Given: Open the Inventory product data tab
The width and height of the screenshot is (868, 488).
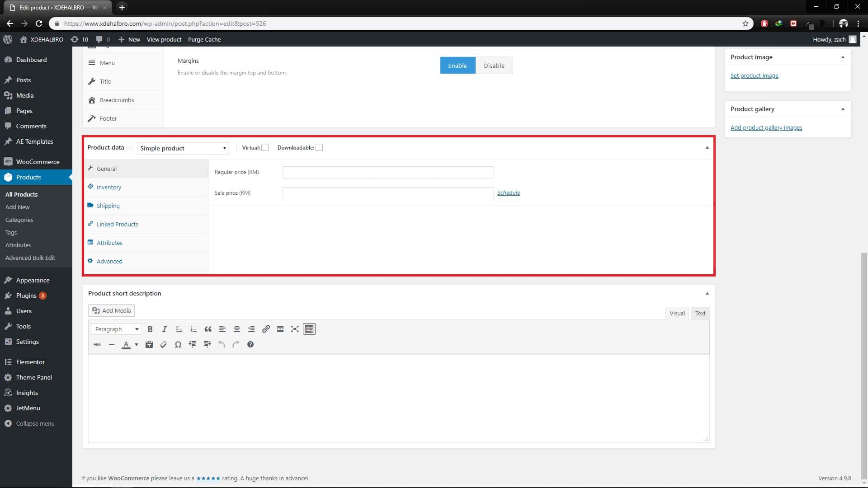Looking at the screenshot, I should tap(109, 187).
